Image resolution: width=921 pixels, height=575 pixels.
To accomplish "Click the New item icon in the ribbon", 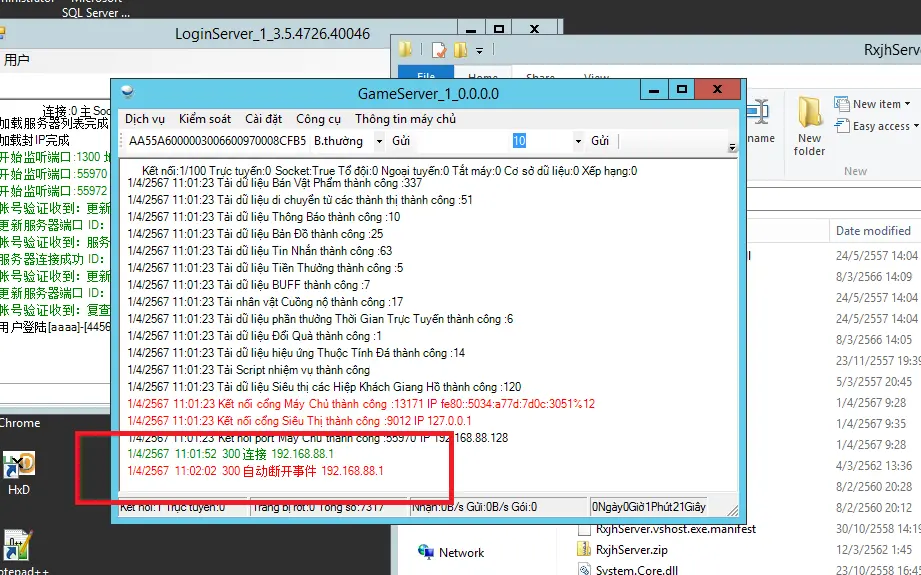I will coord(841,105).
